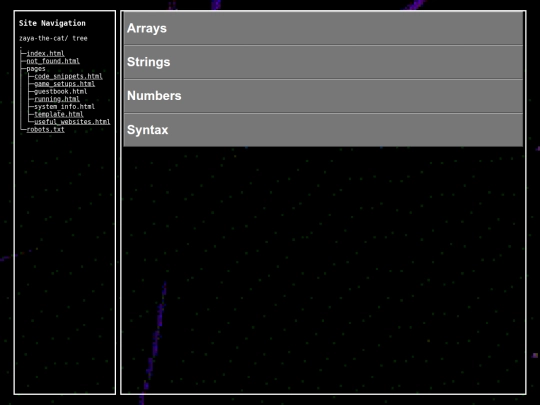Viewport: 540px width, 405px height.
Task: Expand the Syntax accordion section
Action: 323,130
